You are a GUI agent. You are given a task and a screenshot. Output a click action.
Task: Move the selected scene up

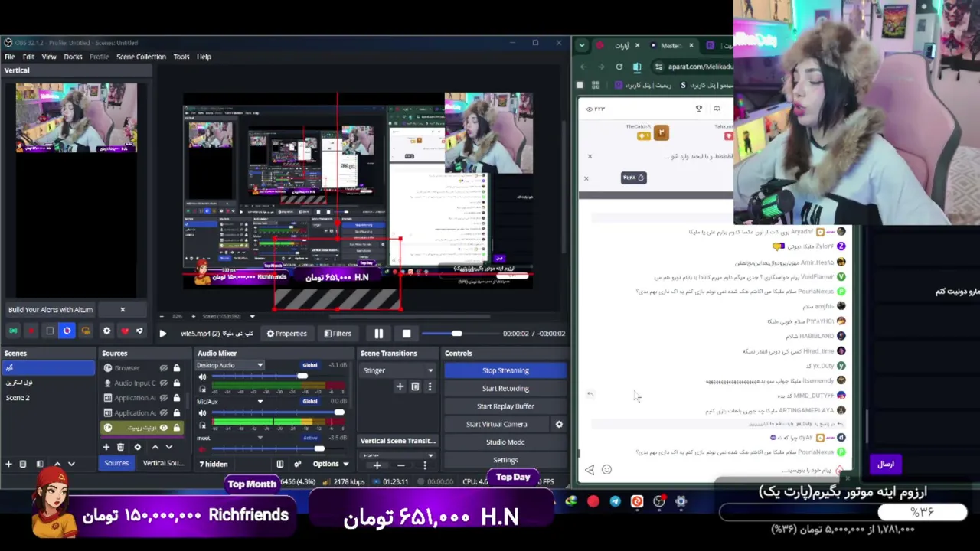coord(57,464)
